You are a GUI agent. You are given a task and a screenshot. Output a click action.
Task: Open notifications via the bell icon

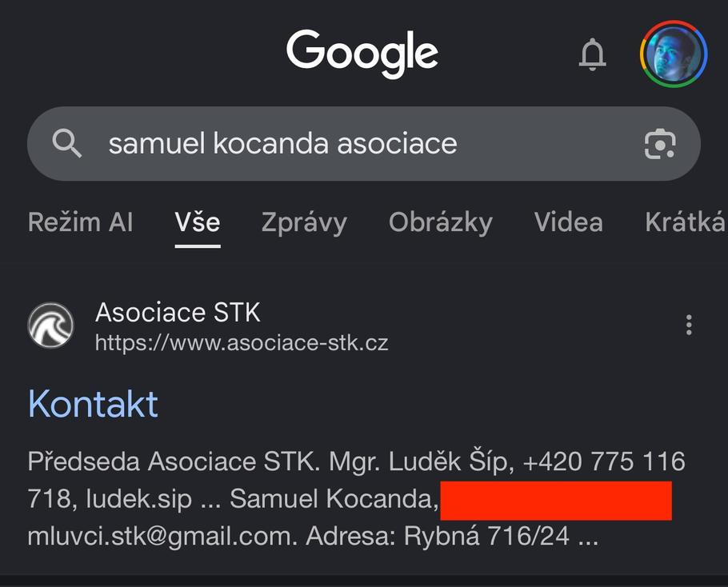(x=593, y=53)
